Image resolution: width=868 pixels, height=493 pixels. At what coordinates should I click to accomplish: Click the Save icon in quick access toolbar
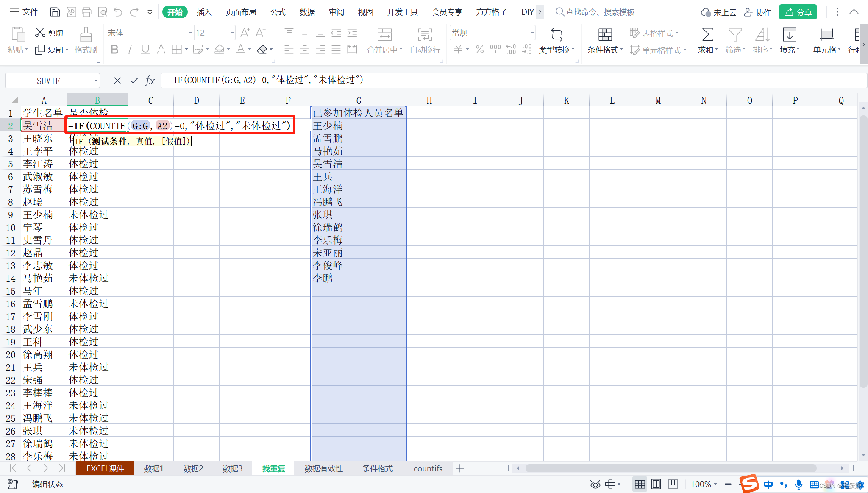coord(55,12)
